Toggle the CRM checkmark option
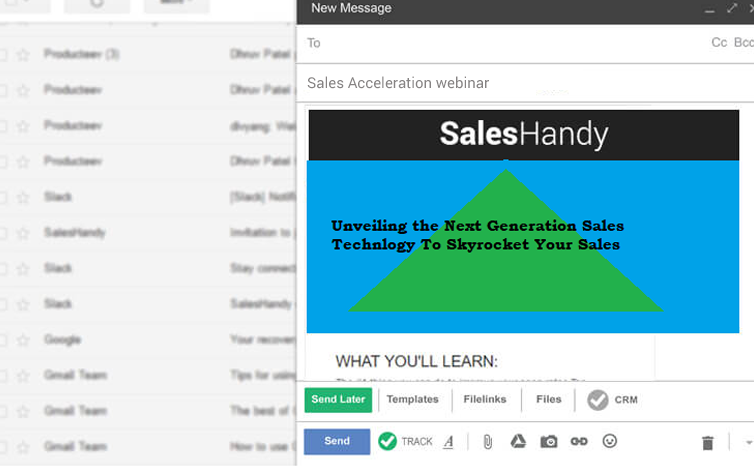The image size is (754, 474). [x=598, y=400]
